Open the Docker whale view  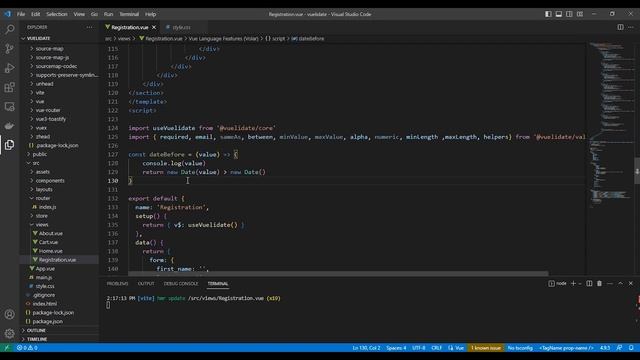point(9,126)
